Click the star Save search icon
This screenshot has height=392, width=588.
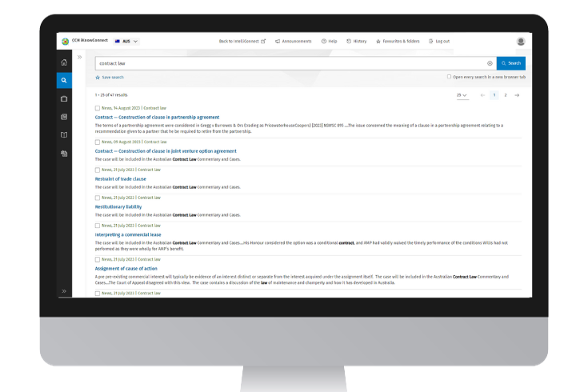98,78
